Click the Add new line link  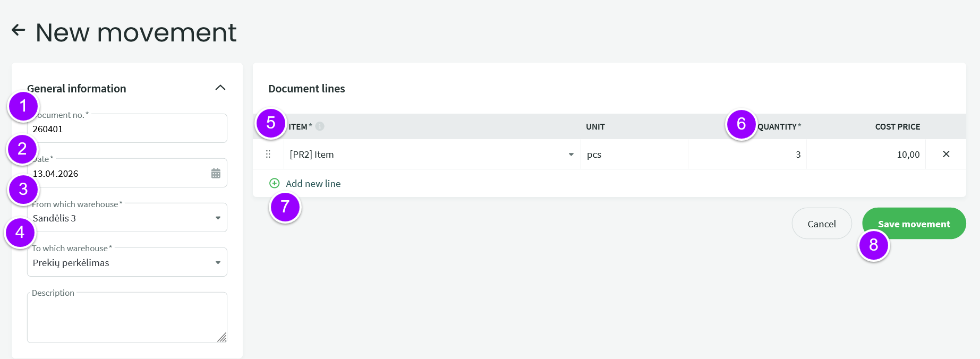pos(313,183)
